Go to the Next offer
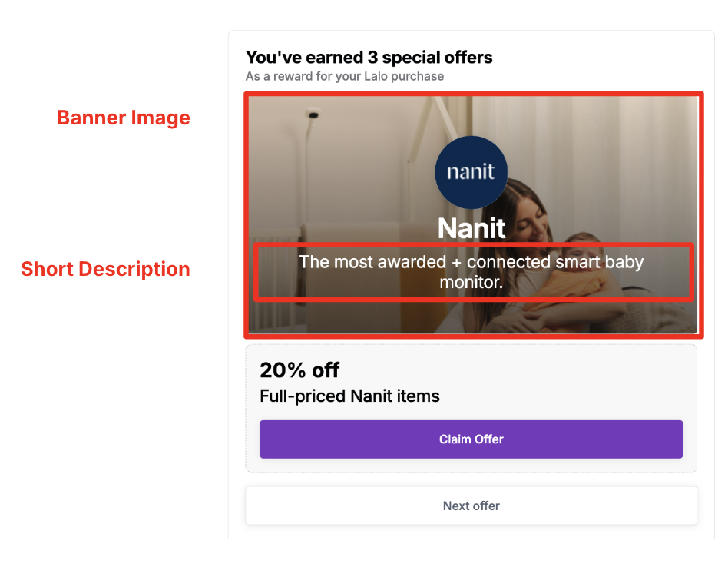 (x=471, y=506)
